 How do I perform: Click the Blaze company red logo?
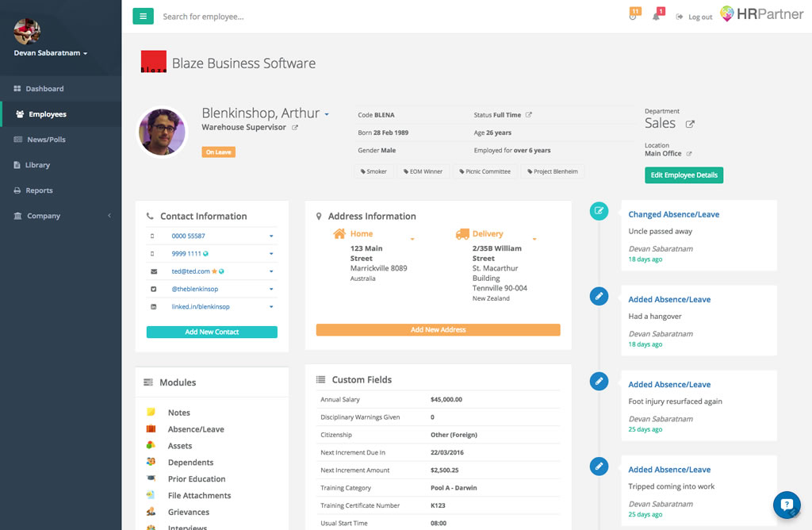[x=154, y=62]
